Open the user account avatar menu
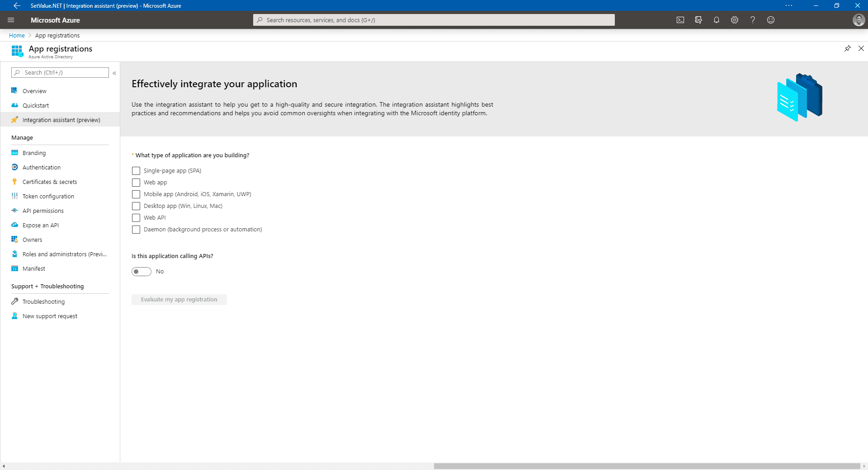This screenshot has width=868, height=470. click(859, 20)
